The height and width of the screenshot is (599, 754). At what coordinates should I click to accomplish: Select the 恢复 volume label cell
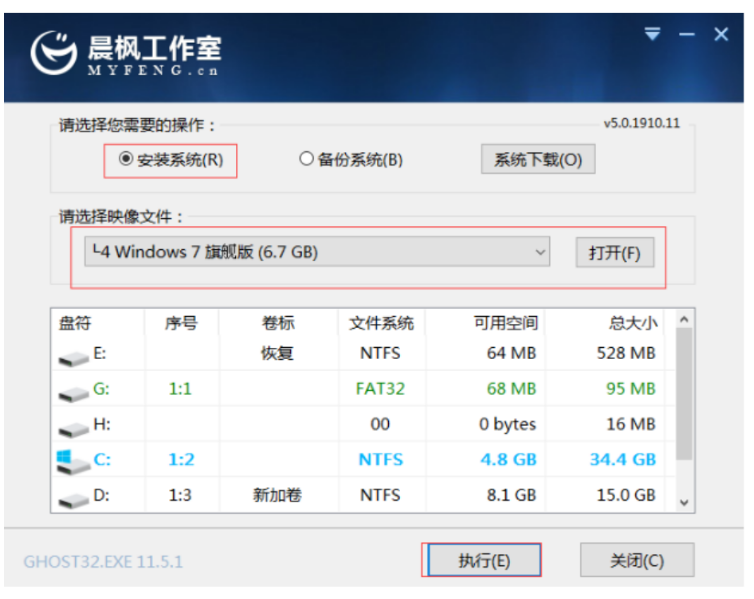[x=277, y=353]
